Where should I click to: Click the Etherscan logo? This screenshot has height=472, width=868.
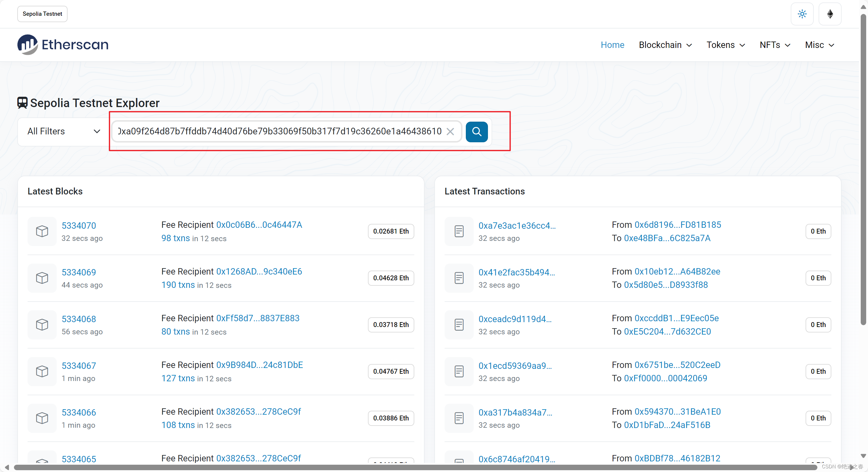tap(63, 45)
